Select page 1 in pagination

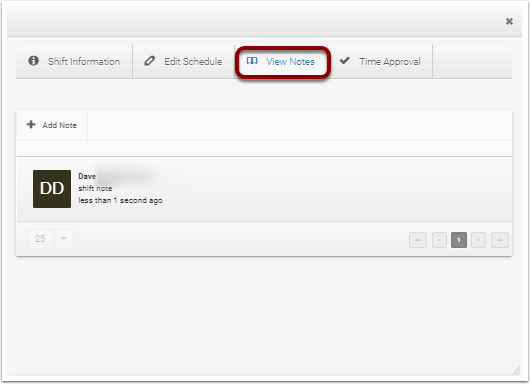[x=459, y=240]
